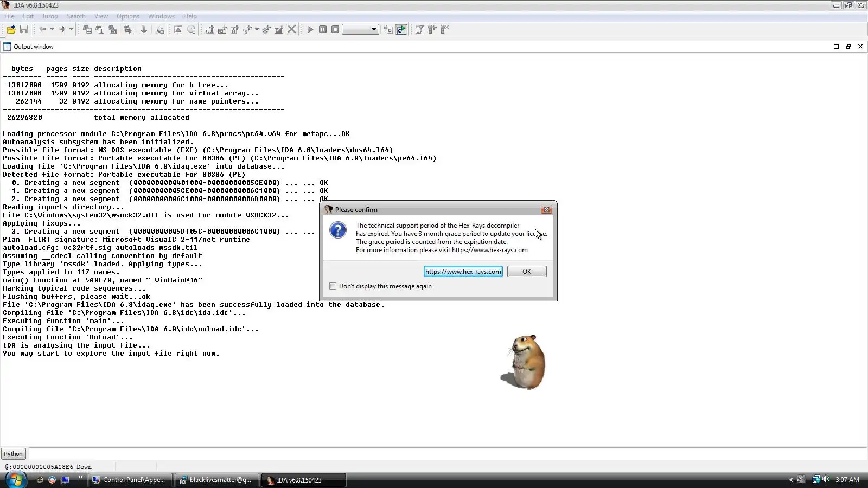The width and height of the screenshot is (868, 488).
Task: Open the Edit menu
Action: click(28, 16)
